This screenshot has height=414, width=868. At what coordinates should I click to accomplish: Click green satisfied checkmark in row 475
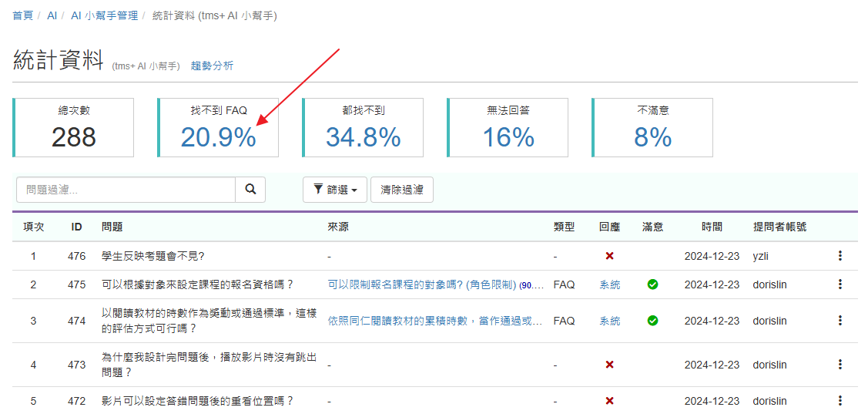click(x=652, y=284)
